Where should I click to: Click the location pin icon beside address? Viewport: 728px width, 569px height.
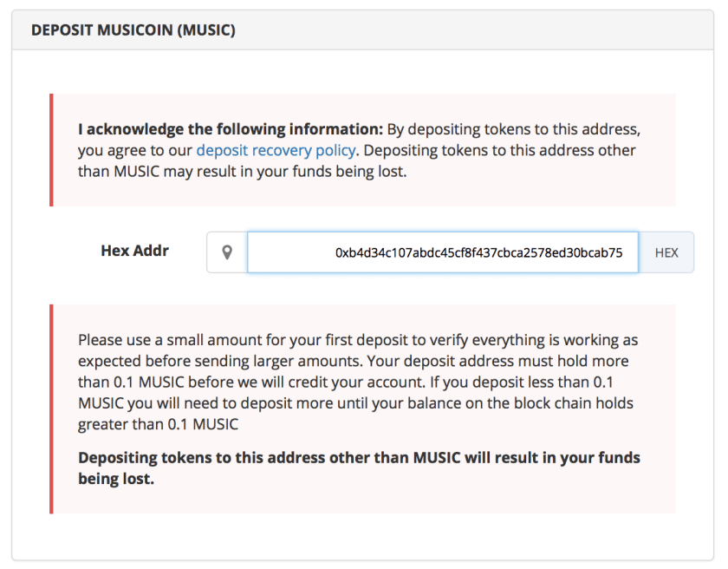227,252
